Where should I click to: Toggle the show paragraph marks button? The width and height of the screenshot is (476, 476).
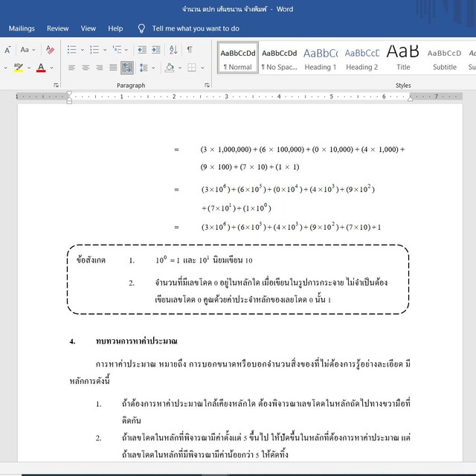[x=190, y=50]
